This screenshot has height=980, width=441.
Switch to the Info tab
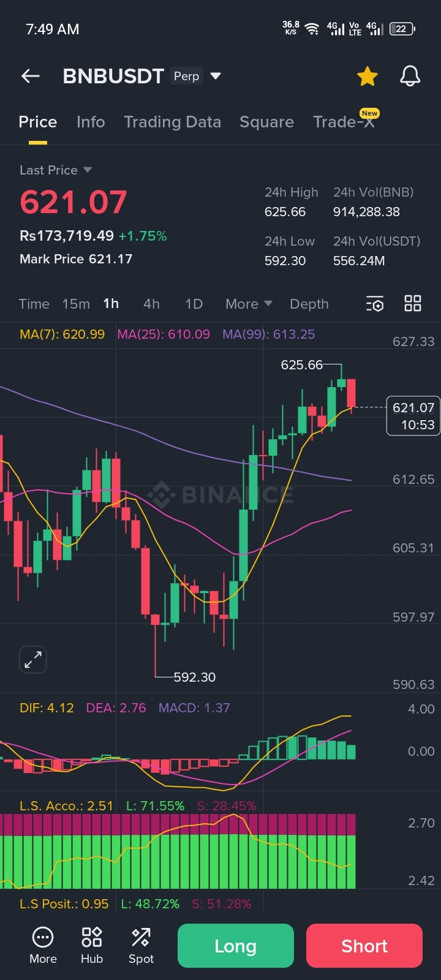(91, 122)
